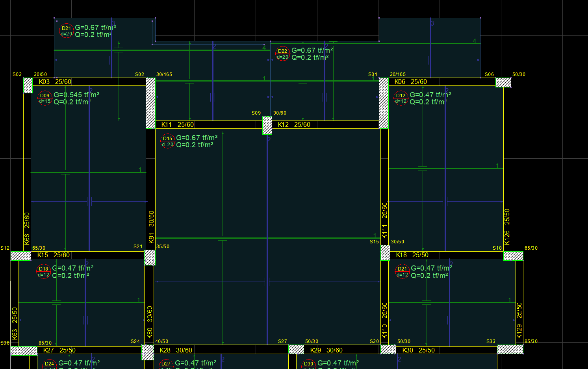Click the D30 slab marker circle
Image resolution: width=588 pixels, height=369 pixels.
[308, 365]
